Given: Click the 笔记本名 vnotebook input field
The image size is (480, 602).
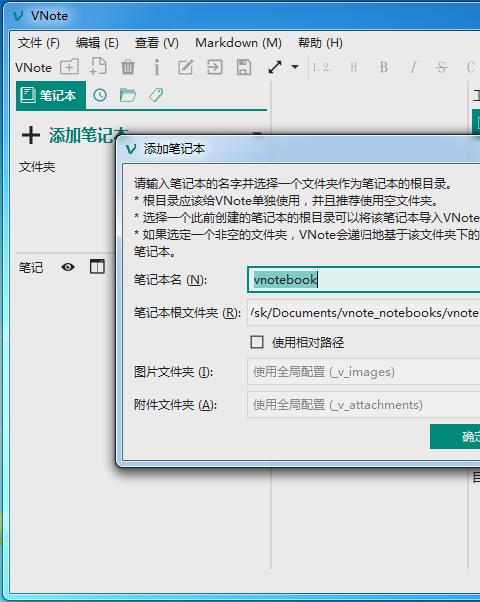Looking at the screenshot, I should pos(364,280).
